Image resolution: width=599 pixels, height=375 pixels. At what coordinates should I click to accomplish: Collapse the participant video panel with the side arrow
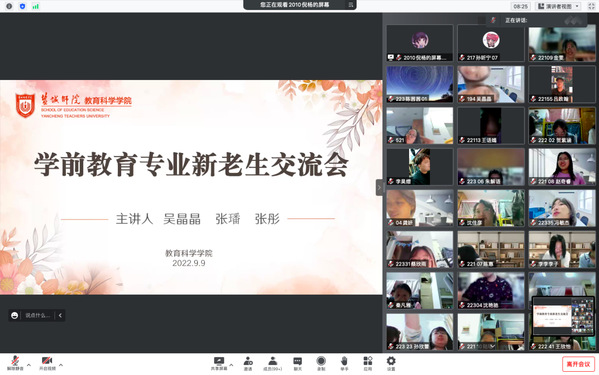click(379, 188)
